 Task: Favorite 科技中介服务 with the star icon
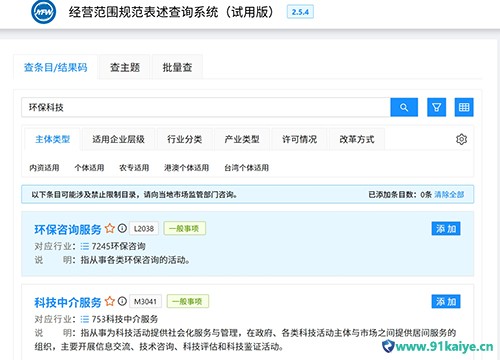tap(110, 301)
